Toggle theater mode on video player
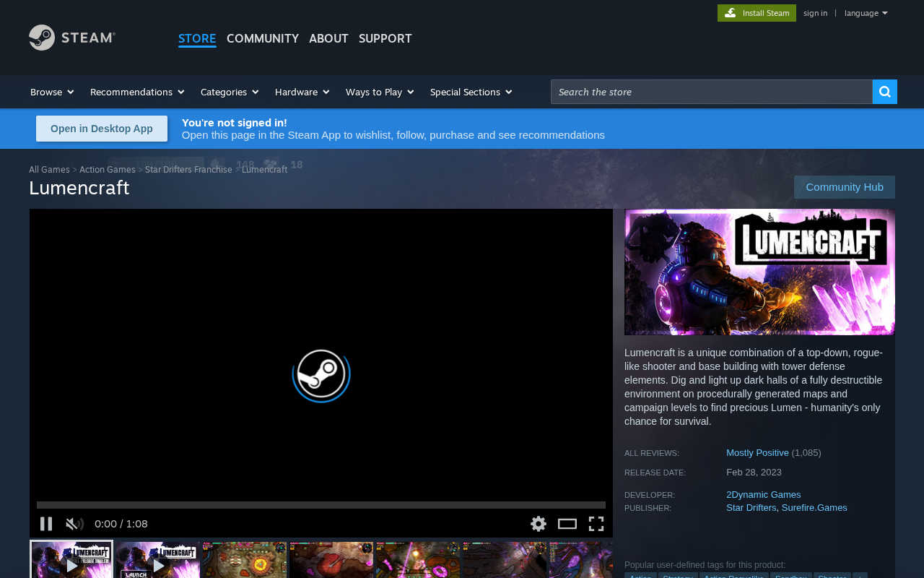The image size is (924, 578). click(x=567, y=524)
